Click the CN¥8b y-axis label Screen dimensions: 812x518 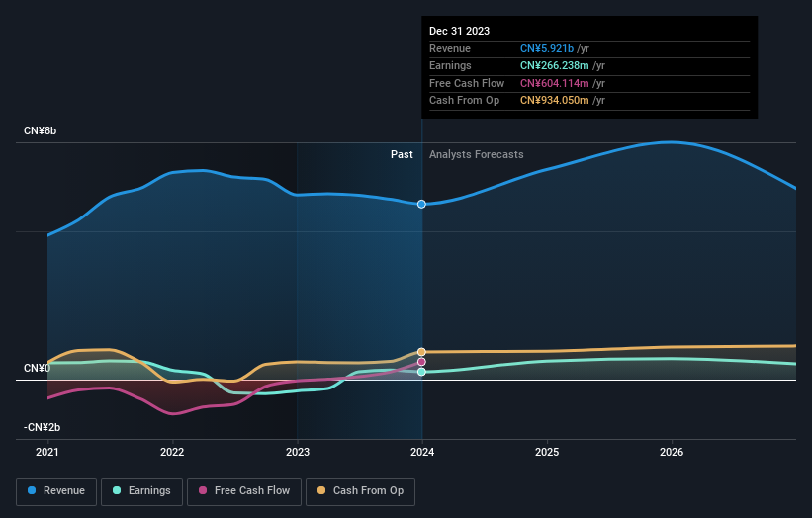(40, 130)
